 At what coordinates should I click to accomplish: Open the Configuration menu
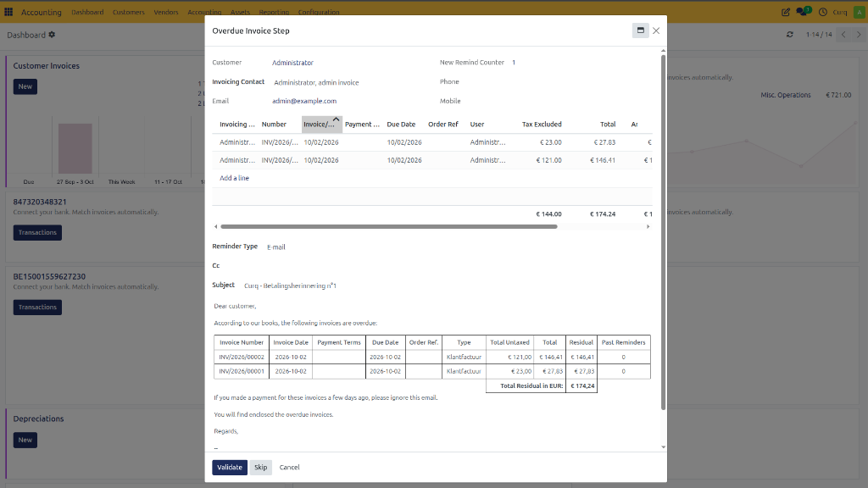click(319, 12)
